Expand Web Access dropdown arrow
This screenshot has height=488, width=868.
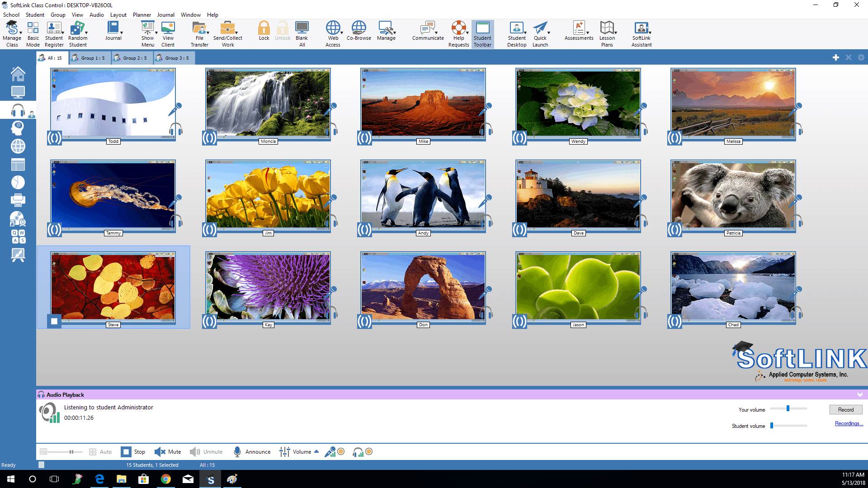pos(342,33)
